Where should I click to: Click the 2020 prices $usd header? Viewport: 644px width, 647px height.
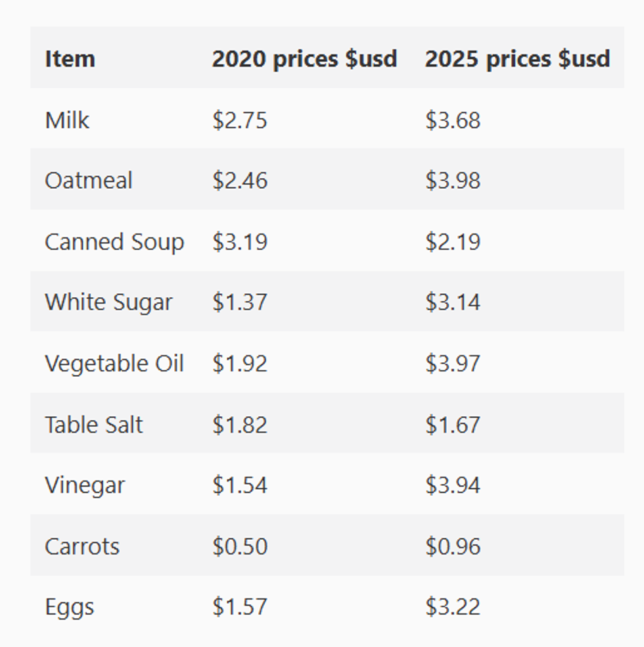click(304, 59)
